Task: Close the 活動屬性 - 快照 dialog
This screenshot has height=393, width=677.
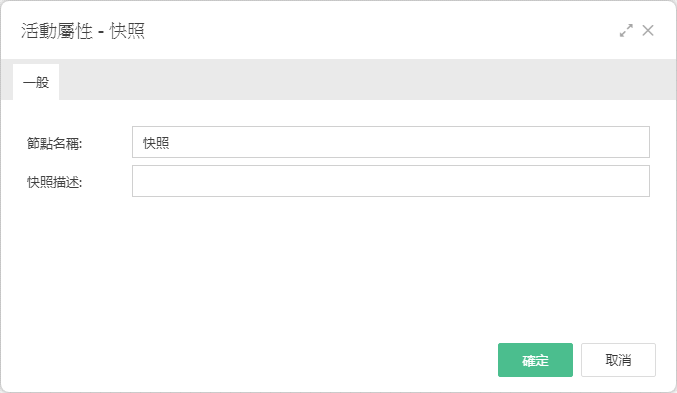Action: 648,31
